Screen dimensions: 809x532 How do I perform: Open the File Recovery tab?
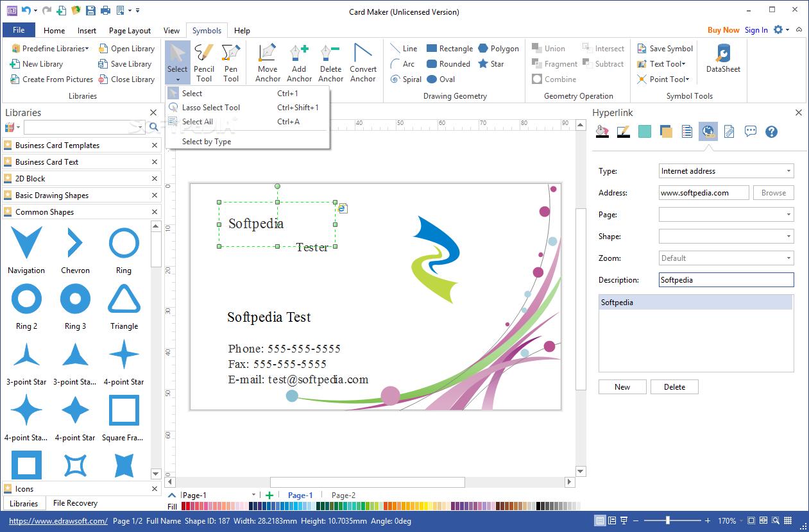(75, 503)
